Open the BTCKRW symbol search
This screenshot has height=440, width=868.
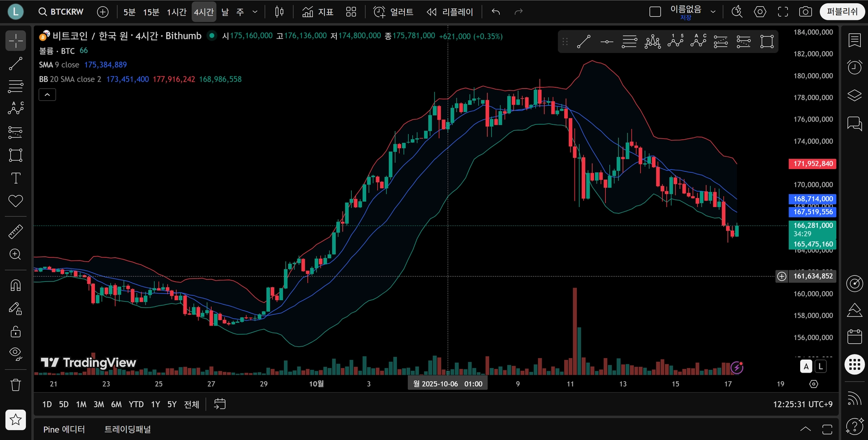click(x=61, y=12)
